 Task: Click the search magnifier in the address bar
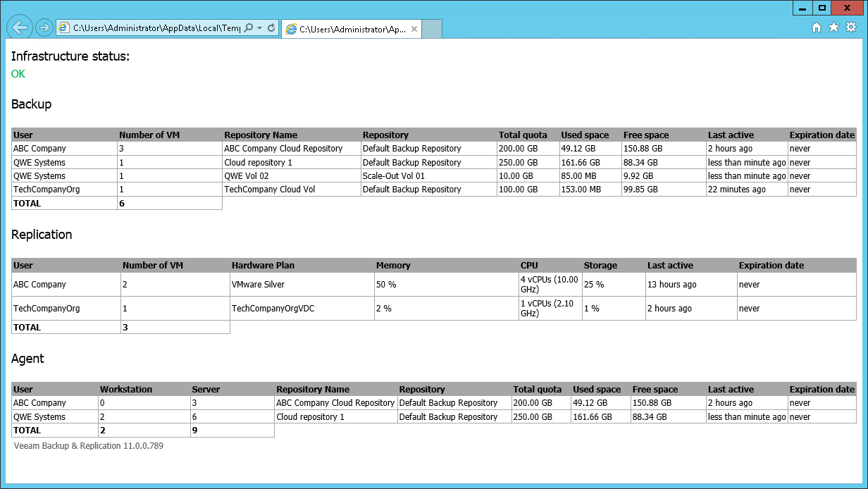248,28
